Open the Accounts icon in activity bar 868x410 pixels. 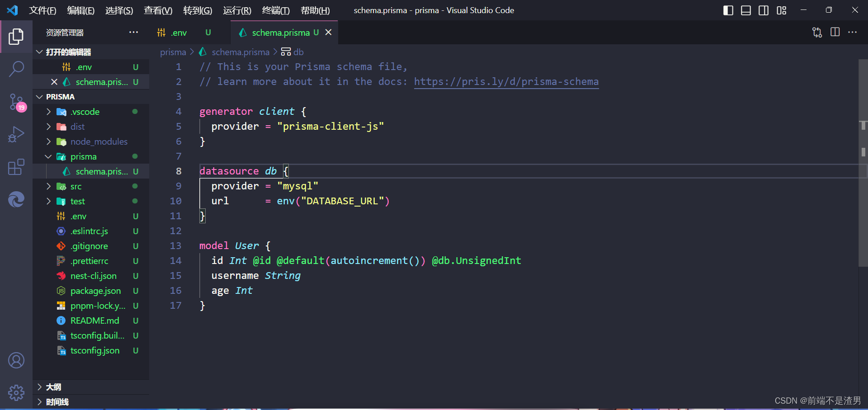pos(16,360)
